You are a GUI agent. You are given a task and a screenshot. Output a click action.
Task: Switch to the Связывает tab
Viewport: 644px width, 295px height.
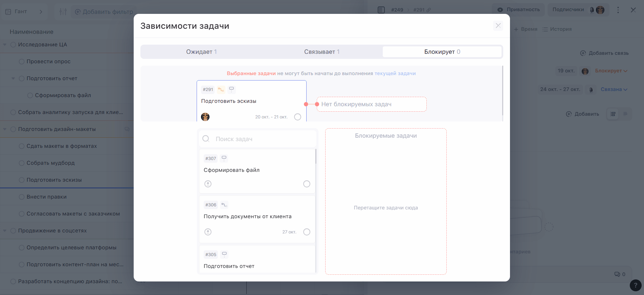point(321,52)
